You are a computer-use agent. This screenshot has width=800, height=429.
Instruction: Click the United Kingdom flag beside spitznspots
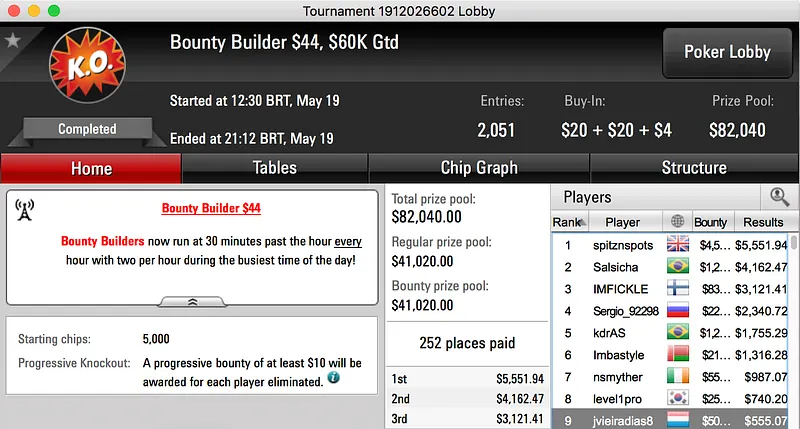pos(679,245)
